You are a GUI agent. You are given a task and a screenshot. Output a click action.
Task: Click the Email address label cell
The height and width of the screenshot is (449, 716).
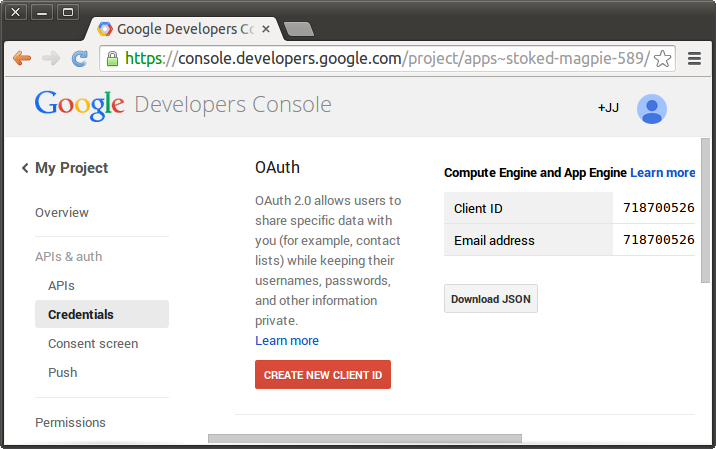click(528, 240)
